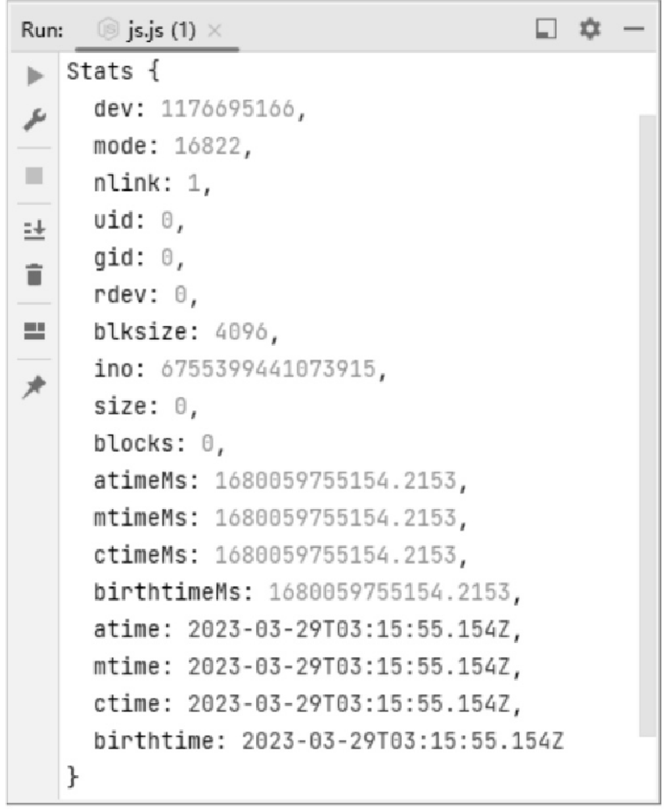The height and width of the screenshot is (812, 664).
Task: Click the dev: 1176695166 line
Action: 200,109
